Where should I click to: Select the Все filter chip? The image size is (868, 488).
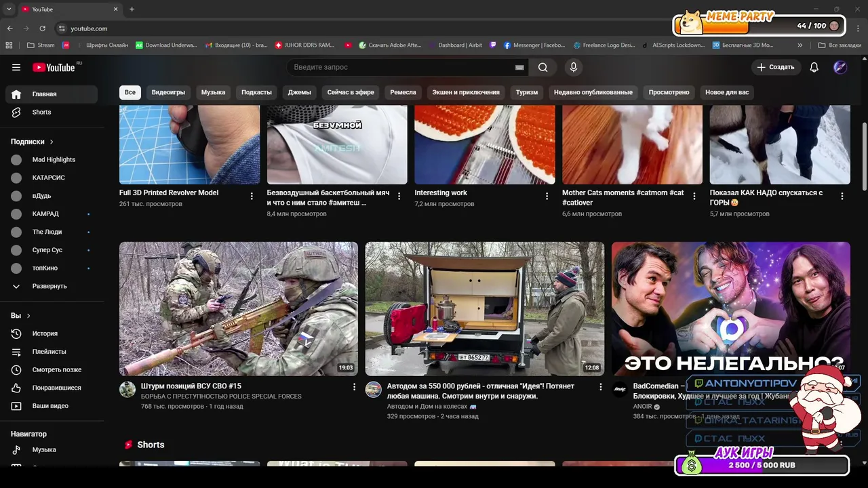click(130, 92)
